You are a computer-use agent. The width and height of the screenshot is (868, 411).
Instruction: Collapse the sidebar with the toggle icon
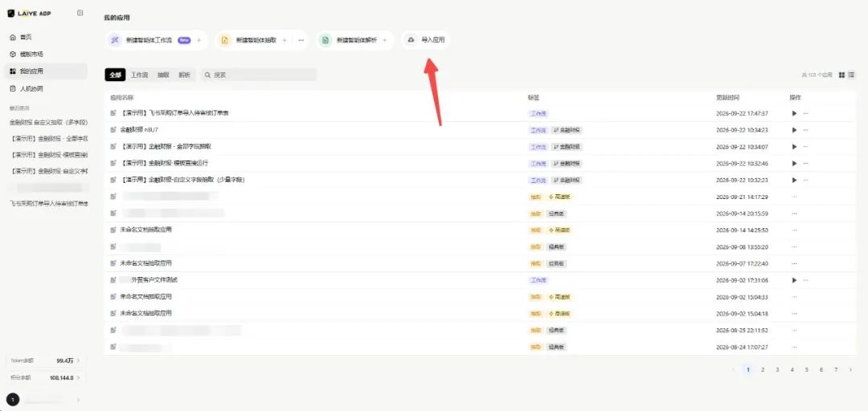pos(80,13)
